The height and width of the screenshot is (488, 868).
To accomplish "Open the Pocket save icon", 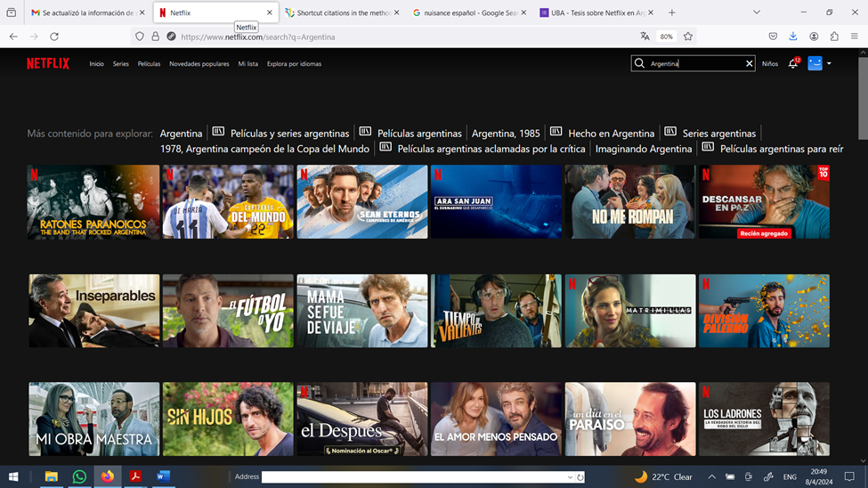I will [773, 37].
